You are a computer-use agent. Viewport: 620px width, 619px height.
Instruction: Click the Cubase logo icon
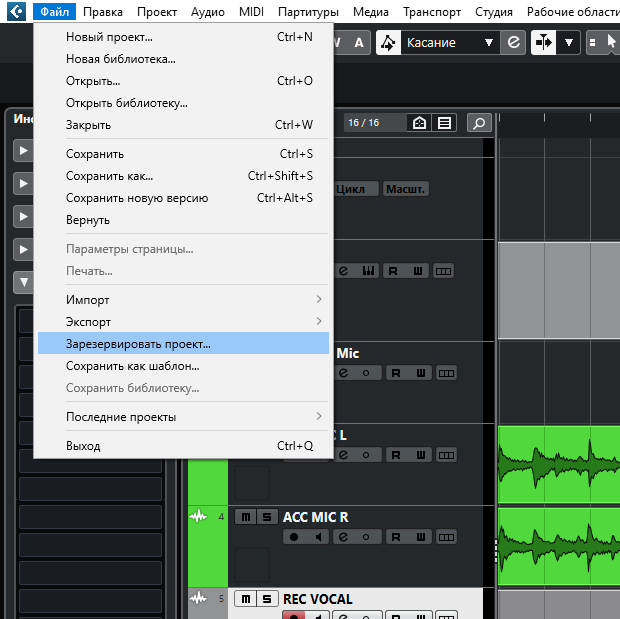[17, 11]
